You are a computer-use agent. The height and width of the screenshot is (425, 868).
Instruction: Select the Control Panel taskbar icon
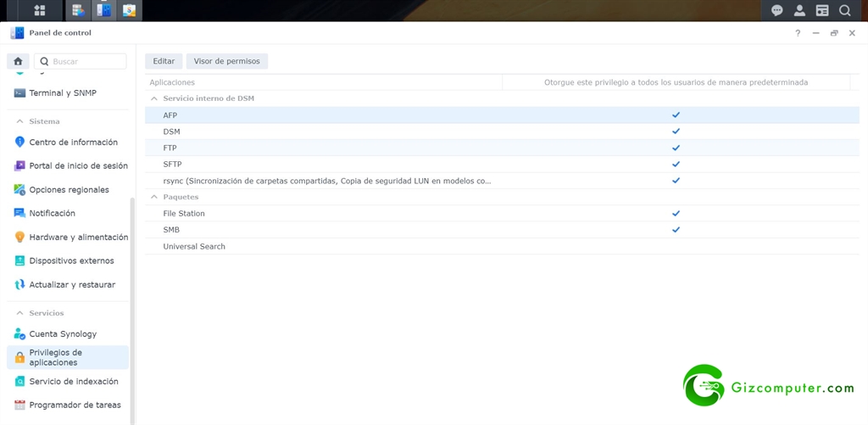[x=103, y=10]
